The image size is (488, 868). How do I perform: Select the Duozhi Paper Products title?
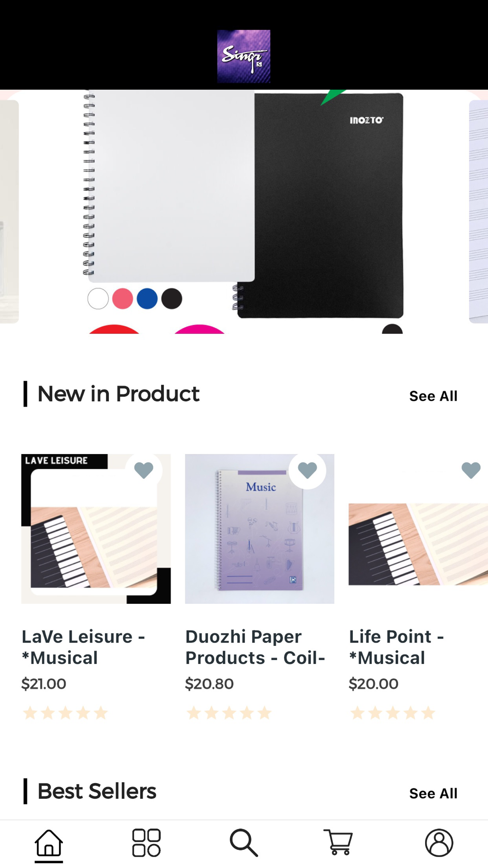[x=255, y=647]
